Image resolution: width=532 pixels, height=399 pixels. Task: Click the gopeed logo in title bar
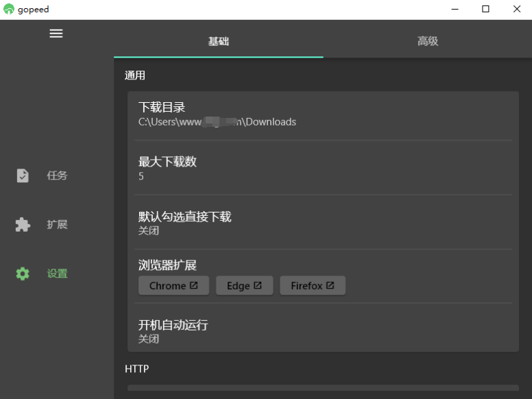tap(8, 10)
